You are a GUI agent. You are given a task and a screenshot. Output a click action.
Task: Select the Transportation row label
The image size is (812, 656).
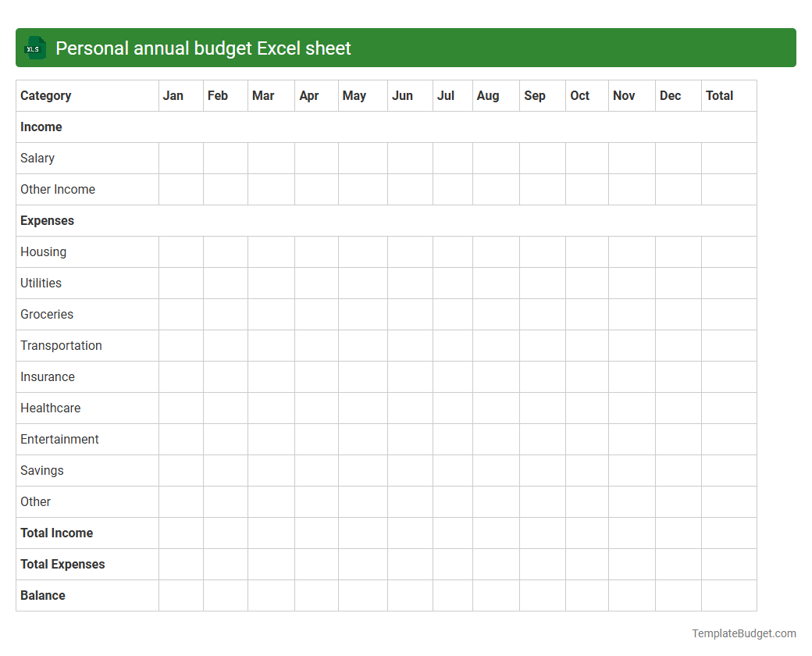61,345
